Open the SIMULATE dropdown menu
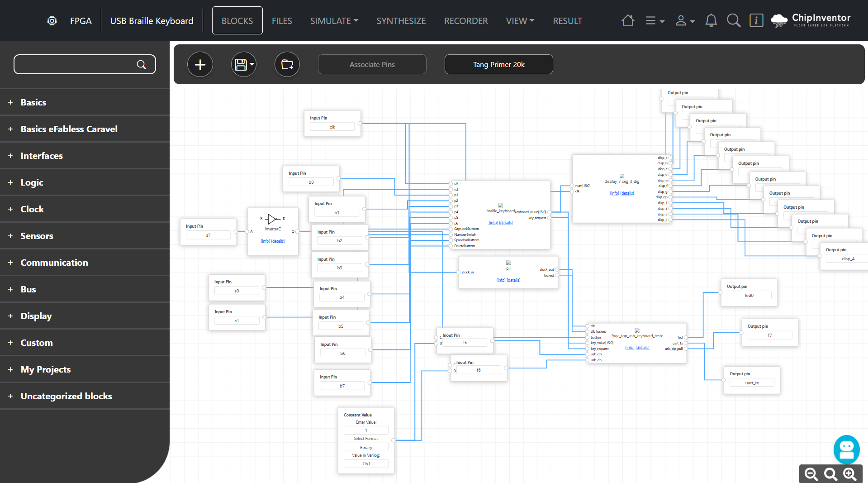 (x=334, y=21)
